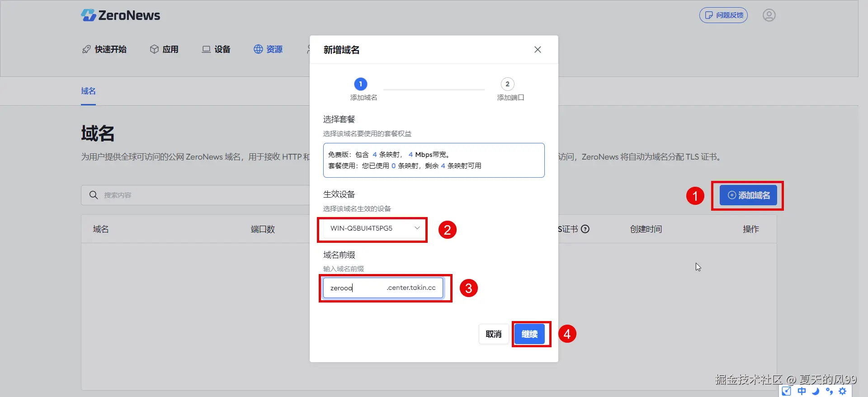Open the 设备 menu
The height and width of the screenshot is (397, 868).
tap(216, 49)
